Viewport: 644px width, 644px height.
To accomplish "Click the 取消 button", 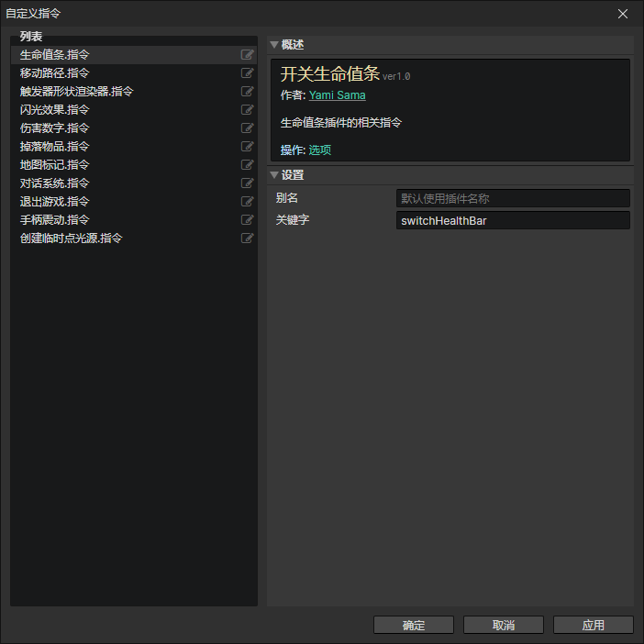I will click(x=504, y=625).
